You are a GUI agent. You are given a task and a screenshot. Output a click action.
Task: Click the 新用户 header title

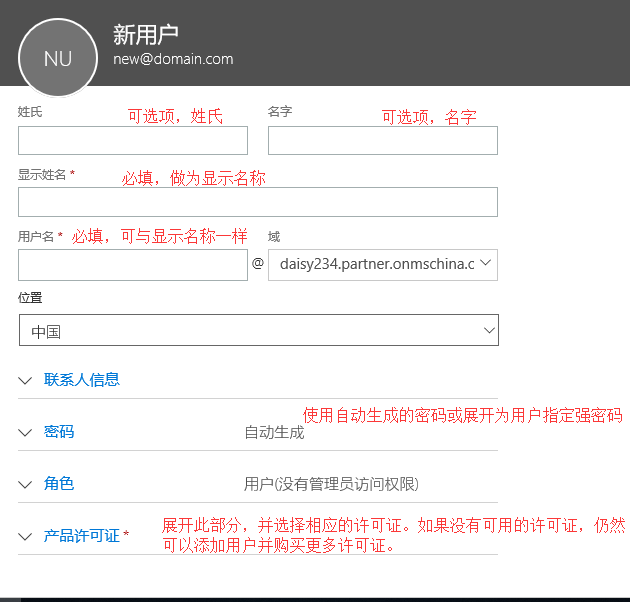point(146,35)
